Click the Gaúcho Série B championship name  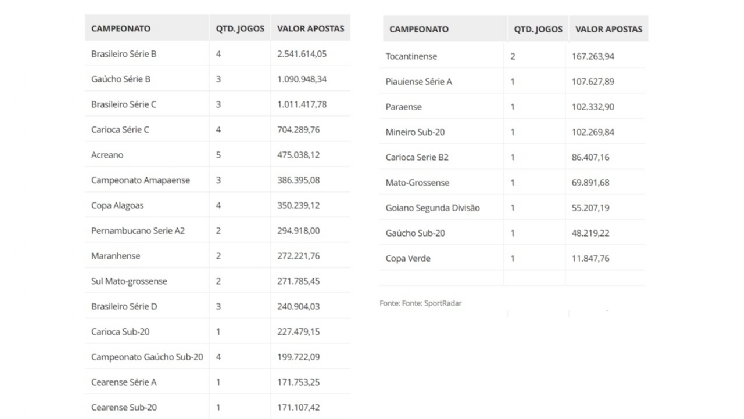click(x=121, y=78)
